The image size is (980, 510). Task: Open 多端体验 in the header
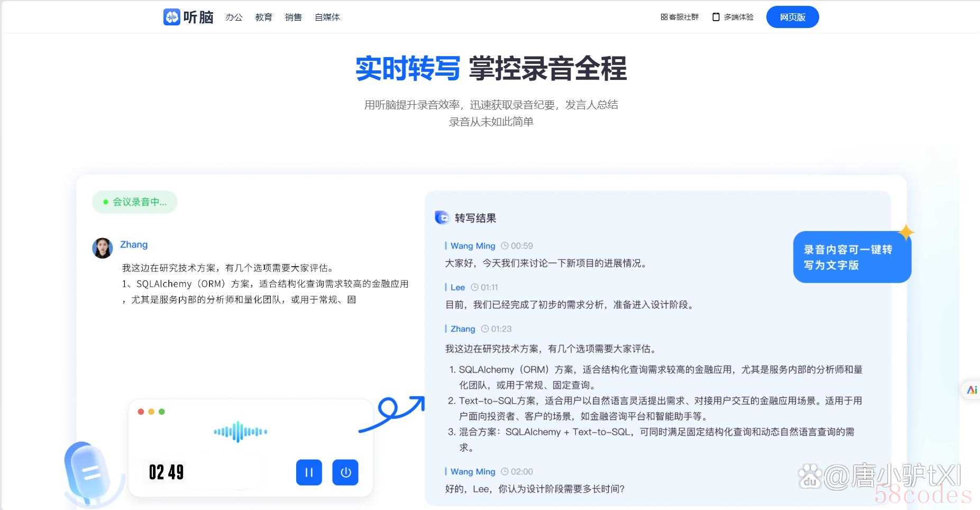coord(733,17)
